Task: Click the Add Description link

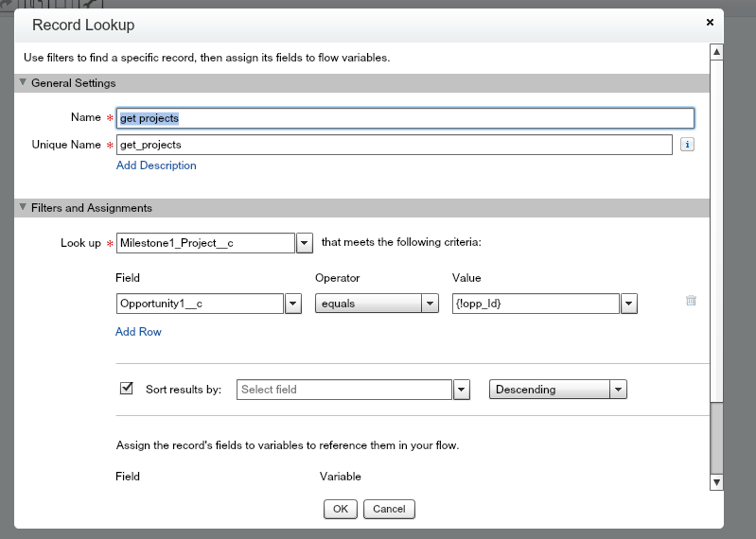Action: pos(156,165)
